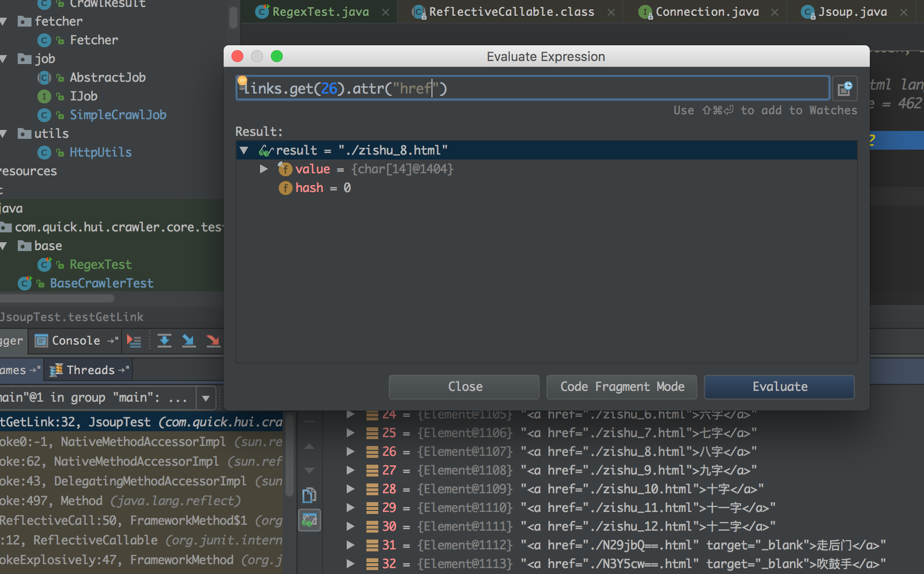The height and width of the screenshot is (574, 924).
Task: Select IJob interface in project tree
Action: (83, 96)
